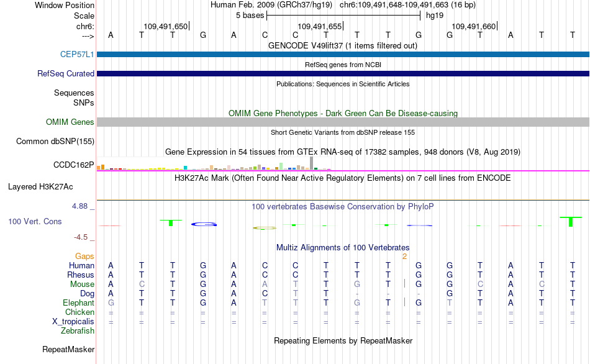Click the RepeatMasker track label
This screenshot has width=590, height=364.
tap(68, 349)
